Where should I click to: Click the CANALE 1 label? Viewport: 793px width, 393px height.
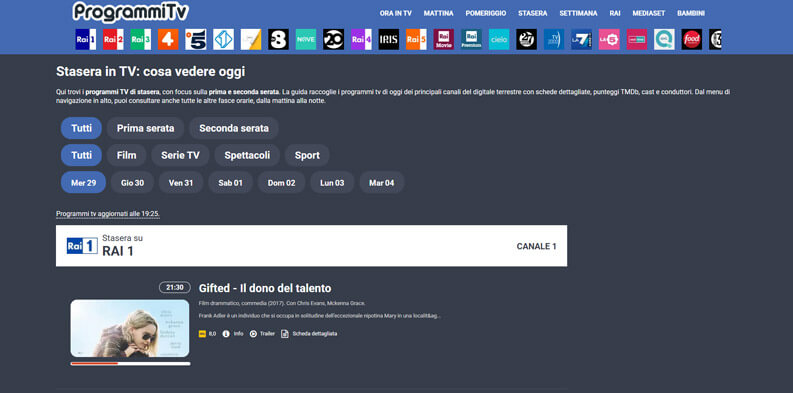pos(537,246)
